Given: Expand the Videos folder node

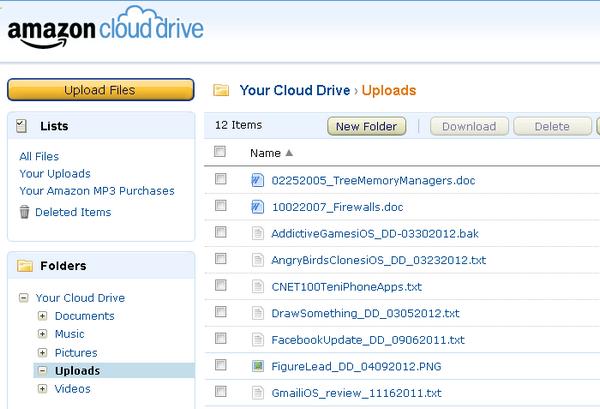Looking at the screenshot, I should pos(42,389).
